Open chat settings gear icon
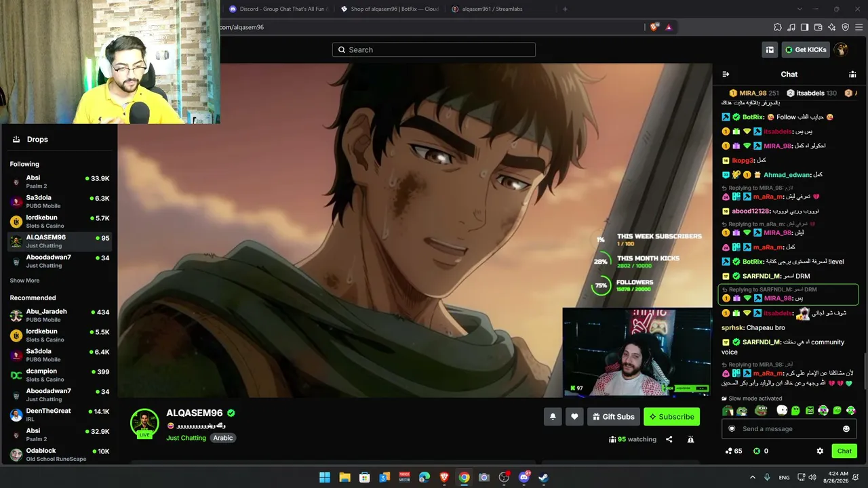Screen dimensions: 868x488 click(820, 451)
